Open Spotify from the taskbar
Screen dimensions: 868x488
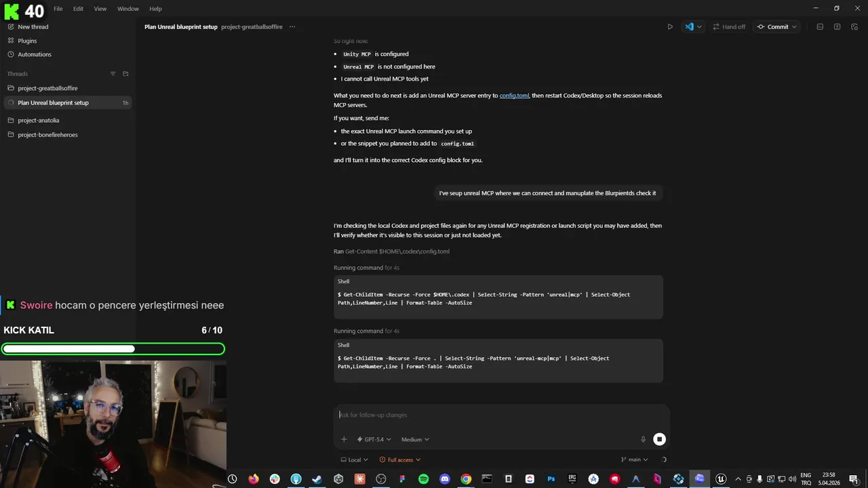(x=424, y=479)
